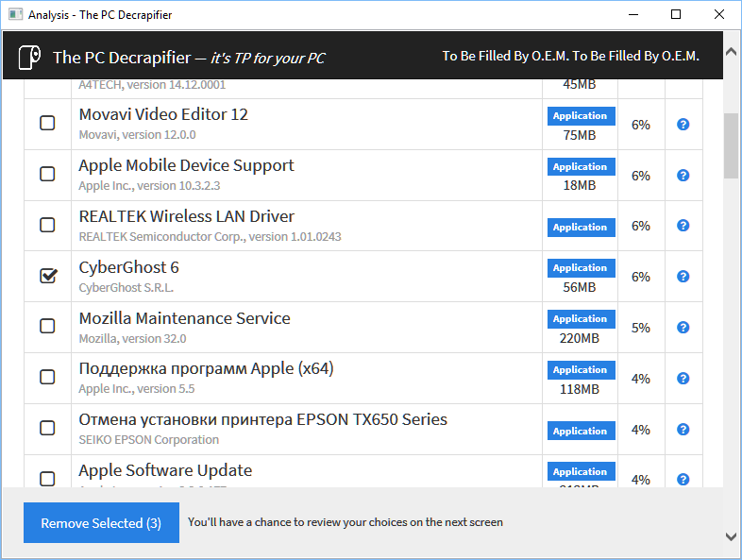This screenshot has width=742, height=560.
Task: Open help icon for EPSON TX650 printer uninstaller
Action: point(683,430)
